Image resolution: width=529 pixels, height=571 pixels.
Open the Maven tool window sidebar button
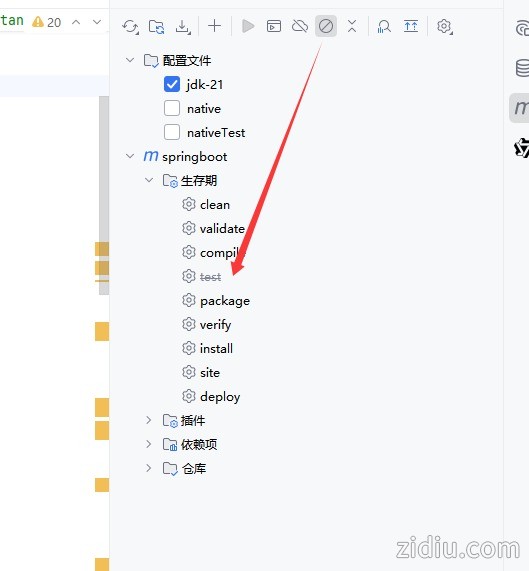coord(520,108)
